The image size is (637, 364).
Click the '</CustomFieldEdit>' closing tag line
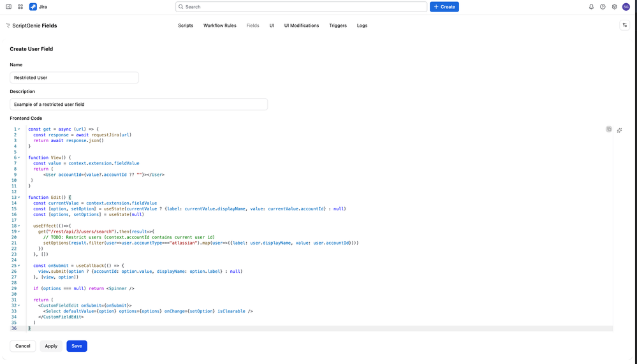pyautogui.click(x=61, y=317)
